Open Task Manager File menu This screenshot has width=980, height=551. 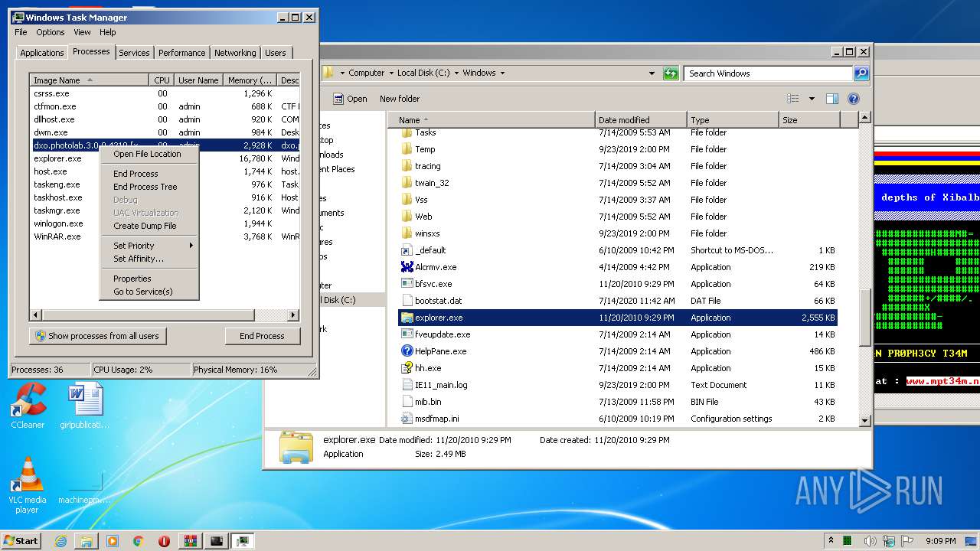tap(21, 32)
